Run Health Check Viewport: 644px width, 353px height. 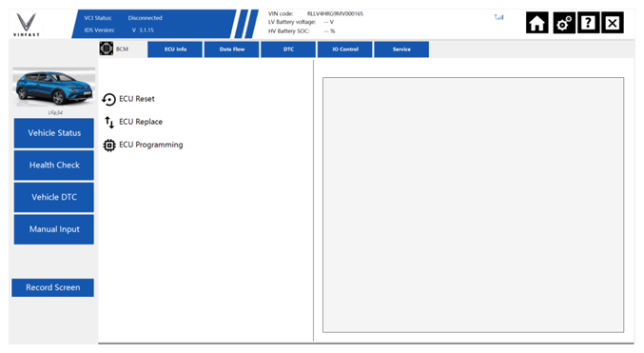pyautogui.click(x=54, y=166)
